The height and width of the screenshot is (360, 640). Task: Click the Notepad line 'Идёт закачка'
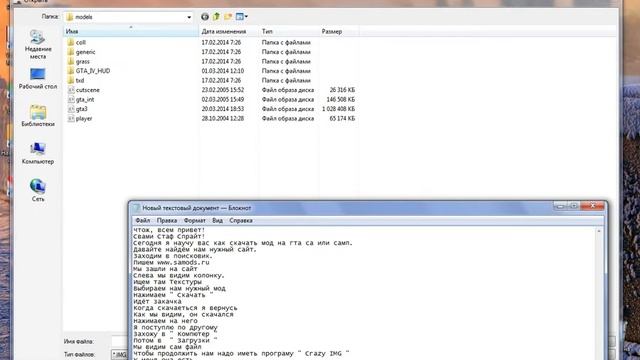click(x=157, y=302)
